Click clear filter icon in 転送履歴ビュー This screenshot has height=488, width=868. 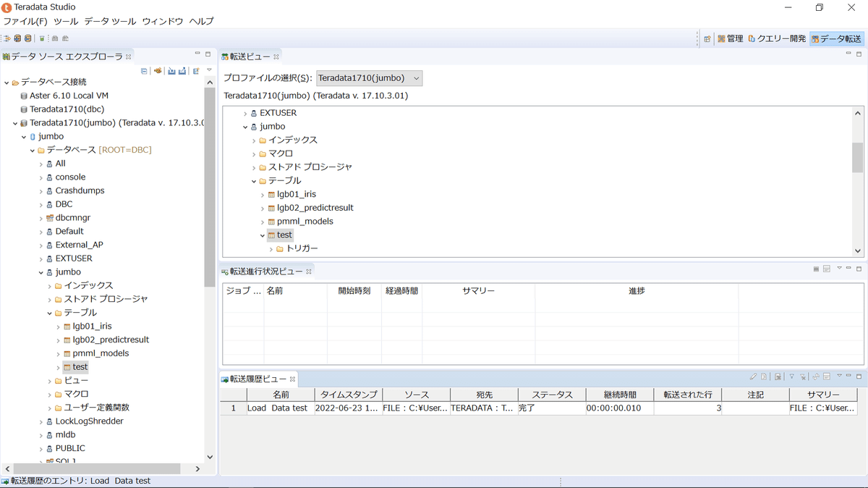(x=804, y=376)
